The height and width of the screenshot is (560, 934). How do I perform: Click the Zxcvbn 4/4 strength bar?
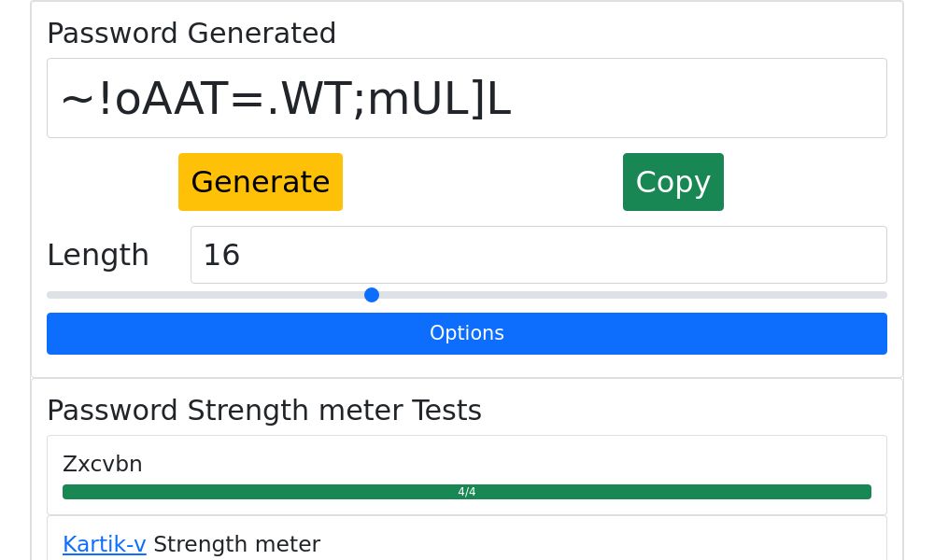pyautogui.click(x=466, y=492)
